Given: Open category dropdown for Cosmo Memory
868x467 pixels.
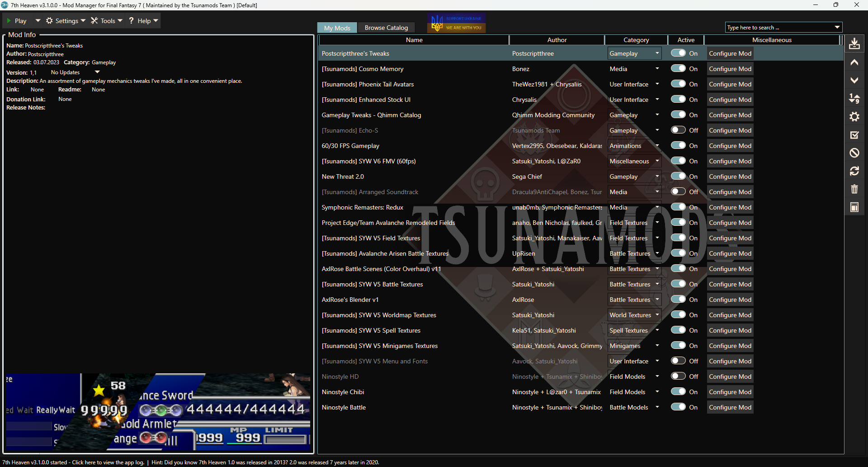Looking at the screenshot, I should (657, 69).
